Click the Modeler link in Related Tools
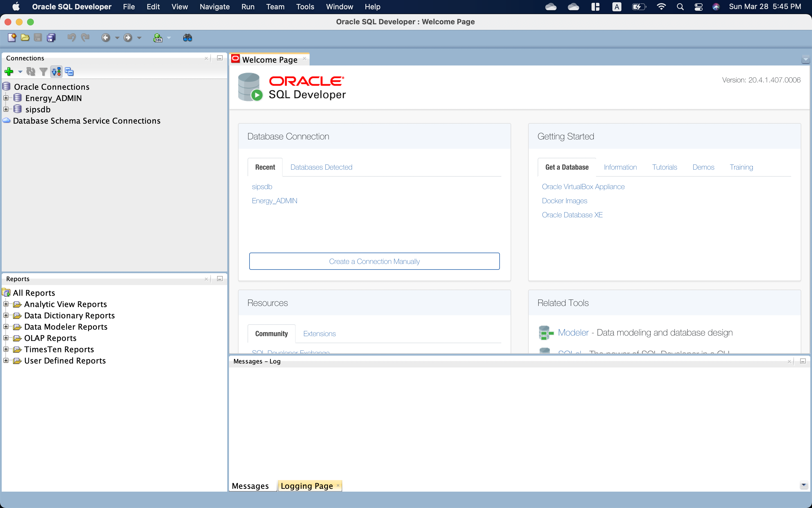The width and height of the screenshot is (812, 508). coord(573,333)
